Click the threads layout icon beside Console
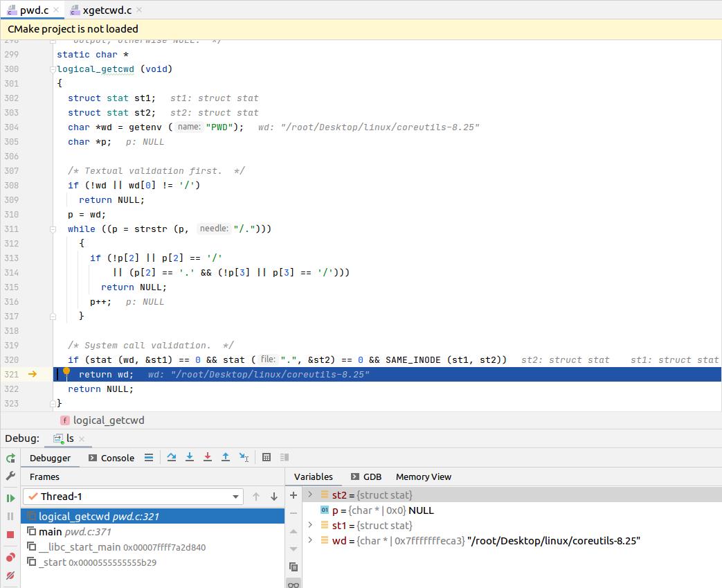The image size is (722, 588). click(x=149, y=458)
